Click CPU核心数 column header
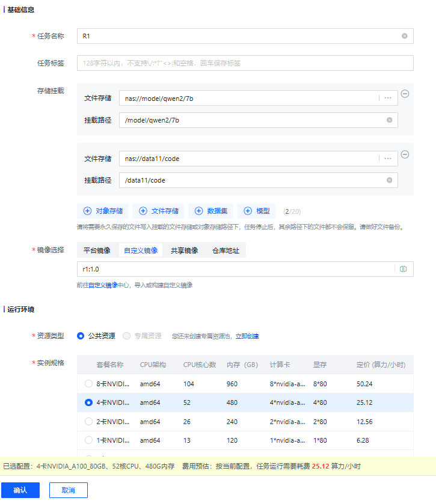436x504 pixels. tap(200, 365)
